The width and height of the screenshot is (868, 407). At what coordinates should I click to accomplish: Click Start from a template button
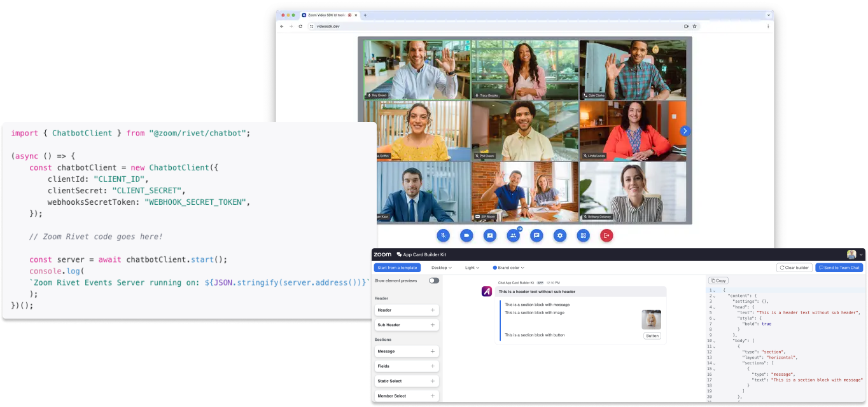pyautogui.click(x=397, y=268)
